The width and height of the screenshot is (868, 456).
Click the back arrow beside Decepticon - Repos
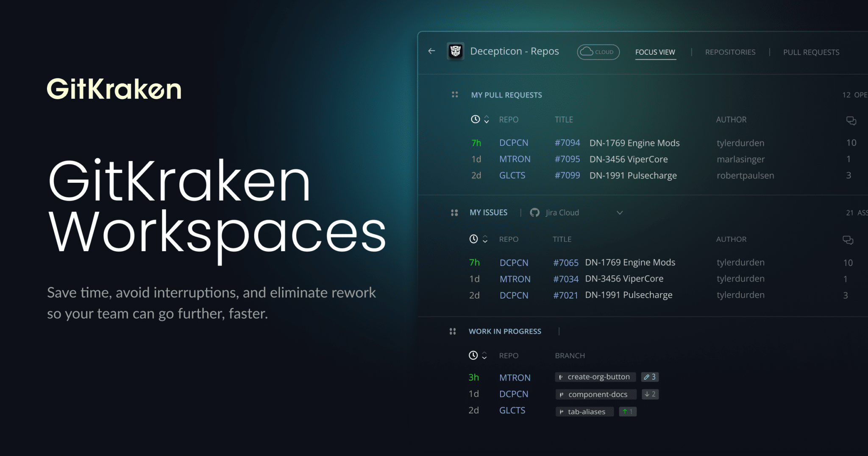pyautogui.click(x=431, y=51)
